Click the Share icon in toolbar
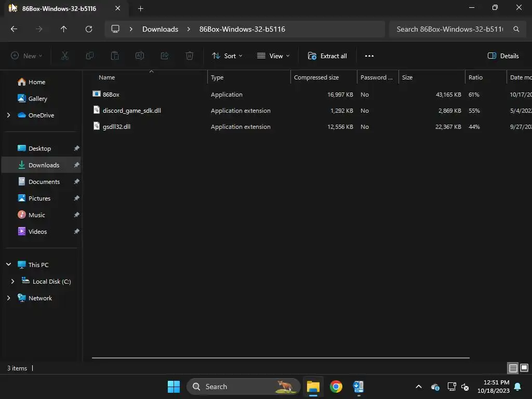Screen dimensions: 532x399 (165, 56)
